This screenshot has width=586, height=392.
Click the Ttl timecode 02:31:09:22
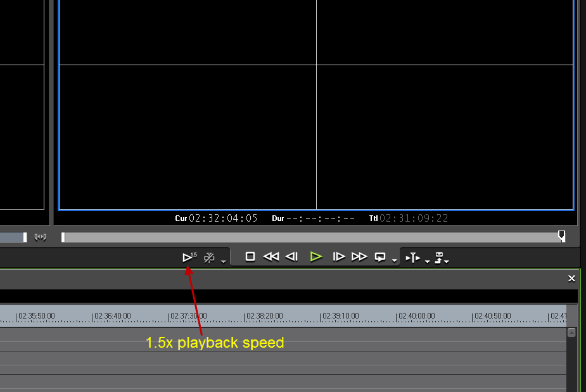pos(414,218)
